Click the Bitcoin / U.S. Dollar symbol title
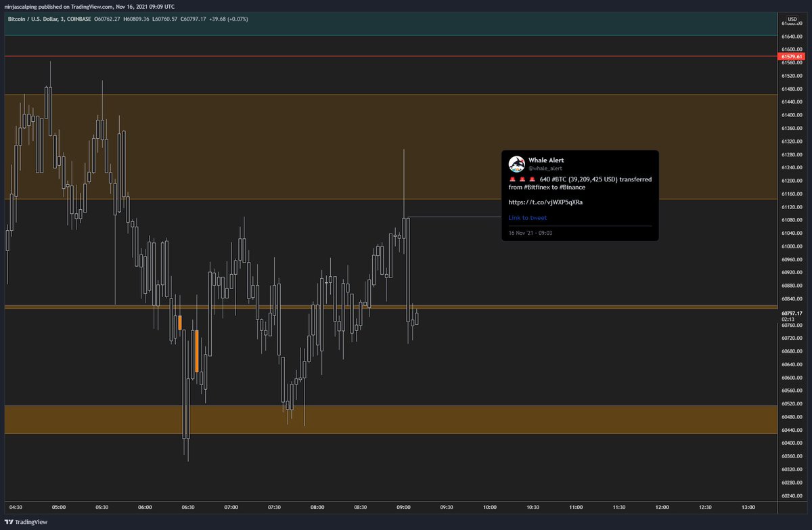Image resolution: width=812 pixels, height=530 pixels. pos(34,18)
